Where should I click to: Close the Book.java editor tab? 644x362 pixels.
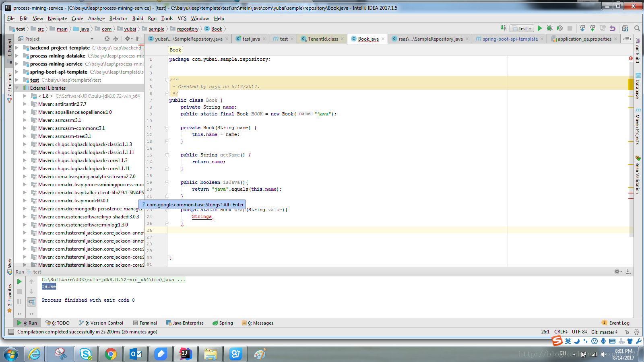pos(383,39)
